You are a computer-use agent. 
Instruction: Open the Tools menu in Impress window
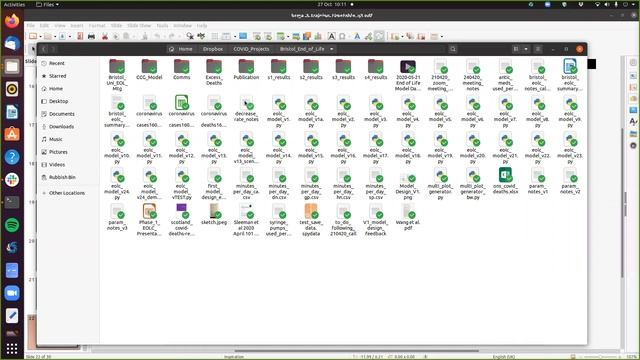click(x=162, y=25)
